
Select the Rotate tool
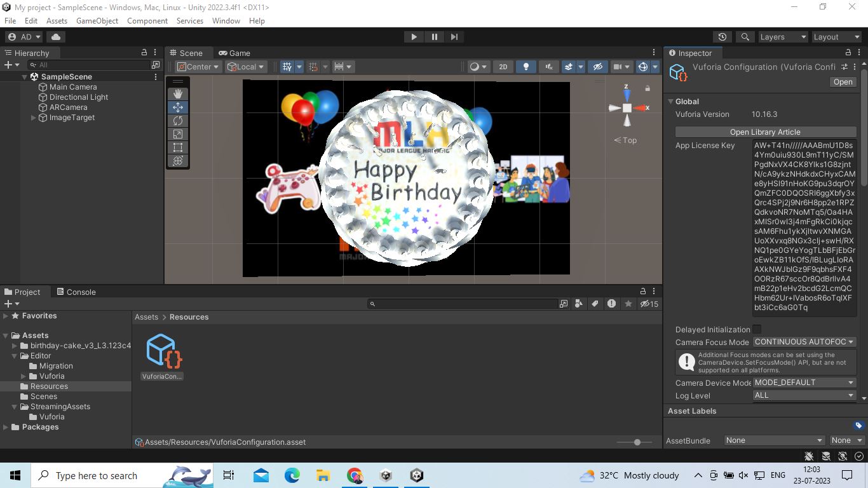pos(178,120)
